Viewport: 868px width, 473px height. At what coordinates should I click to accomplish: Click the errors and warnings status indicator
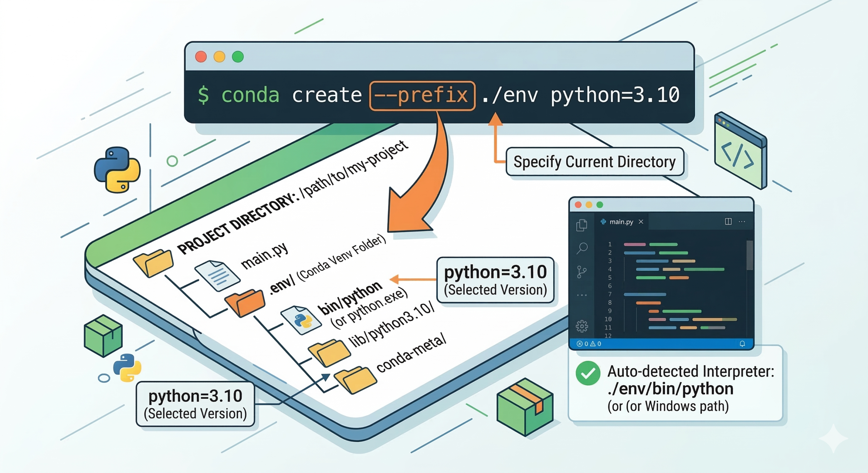point(589,344)
